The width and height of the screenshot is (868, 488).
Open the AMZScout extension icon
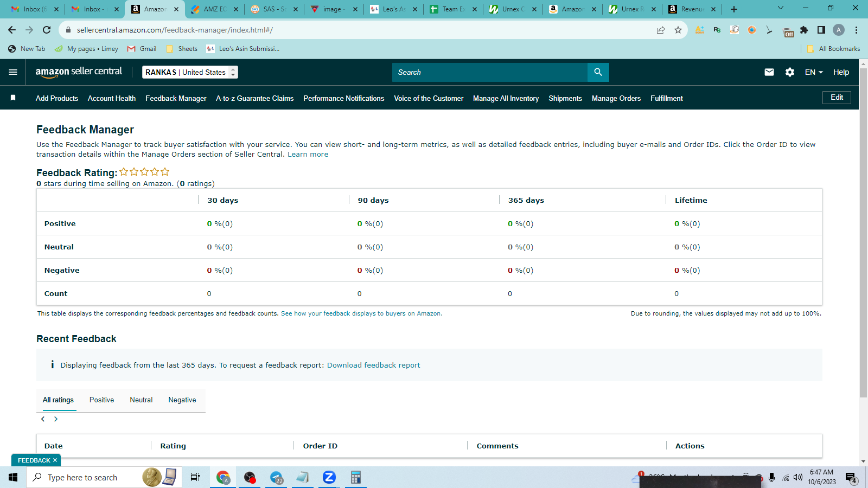coord(700,30)
